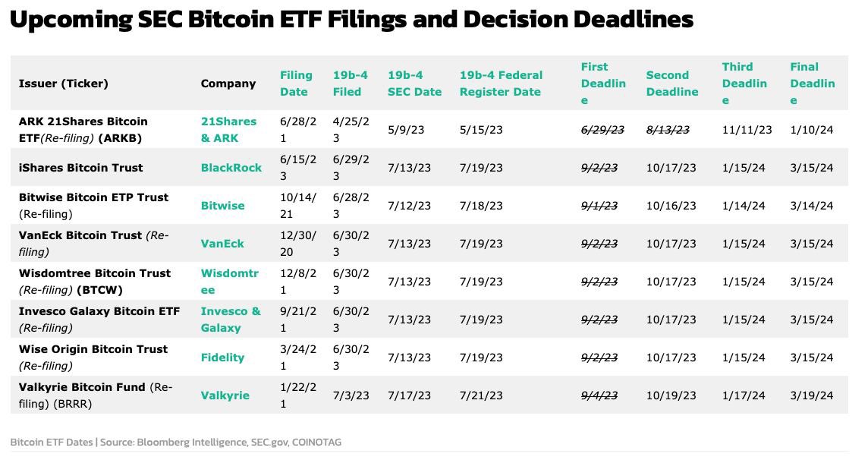
Task: Click the page title about SEC Bitcoin ETF filings
Action: pyautogui.click(x=351, y=20)
